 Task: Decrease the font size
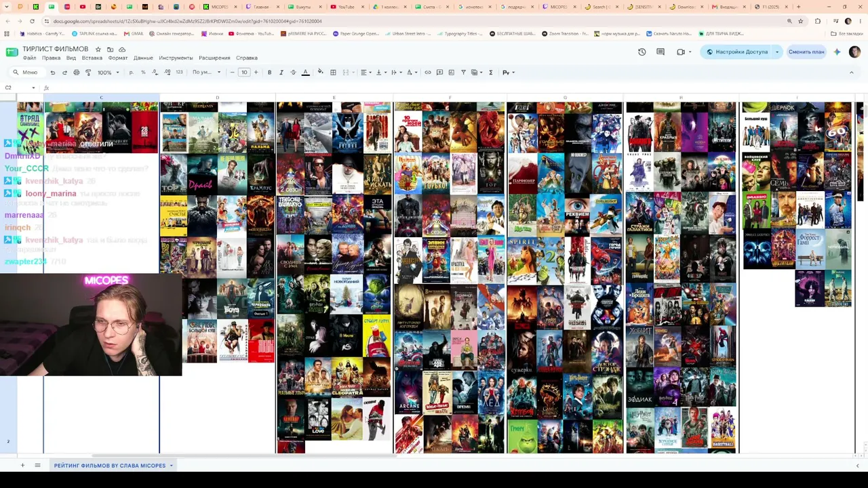tap(232, 73)
